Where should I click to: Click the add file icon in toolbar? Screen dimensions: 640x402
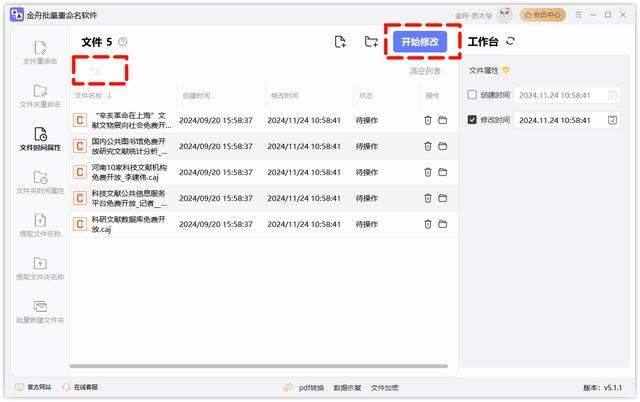tap(340, 42)
